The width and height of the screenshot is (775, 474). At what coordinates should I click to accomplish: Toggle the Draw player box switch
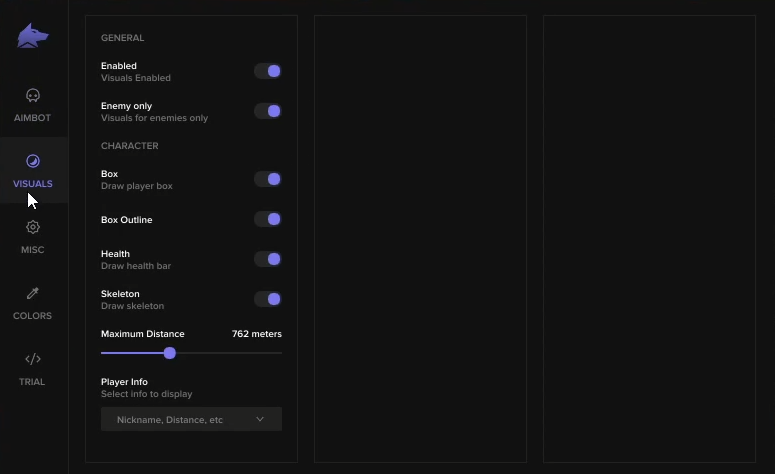pyautogui.click(x=268, y=179)
